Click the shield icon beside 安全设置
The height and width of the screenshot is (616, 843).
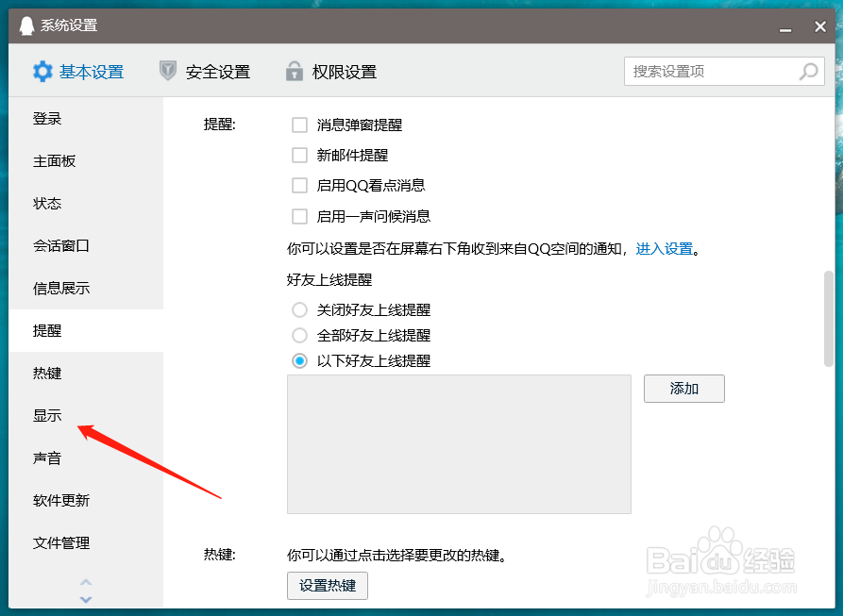pyautogui.click(x=169, y=71)
